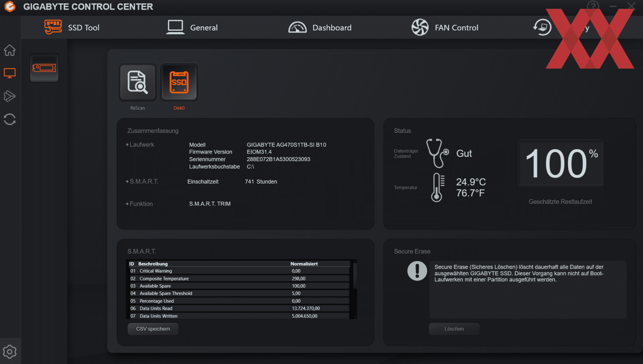Image resolution: width=643 pixels, height=364 pixels.
Task: Click the 76.7°F temperature reading
Action: [x=470, y=193]
